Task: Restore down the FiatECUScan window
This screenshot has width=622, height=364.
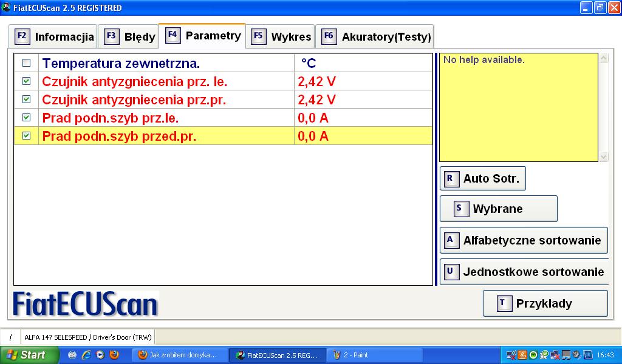Action: pyautogui.click(x=600, y=7)
